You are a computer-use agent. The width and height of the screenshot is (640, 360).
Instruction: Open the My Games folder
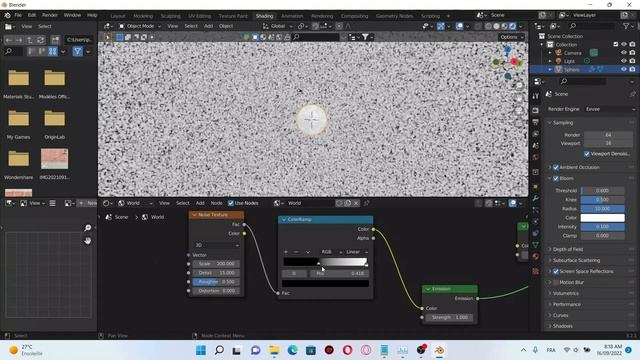tap(18, 124)
